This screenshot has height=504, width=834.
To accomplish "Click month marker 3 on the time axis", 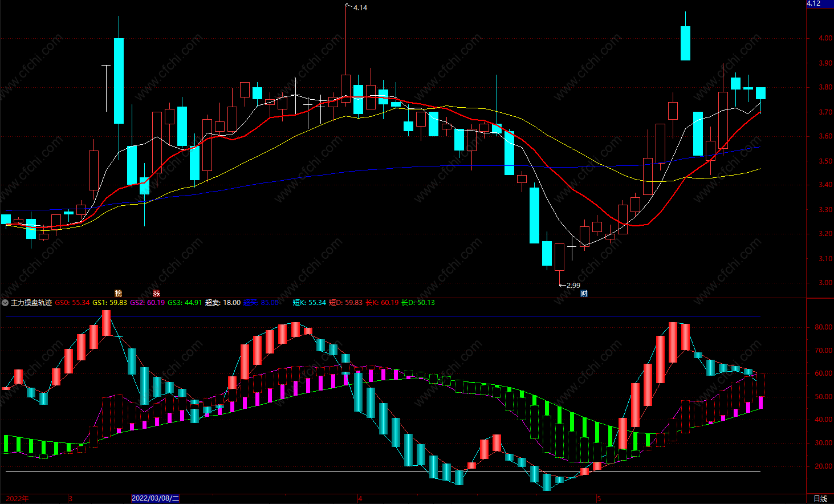I will (70, 499).
